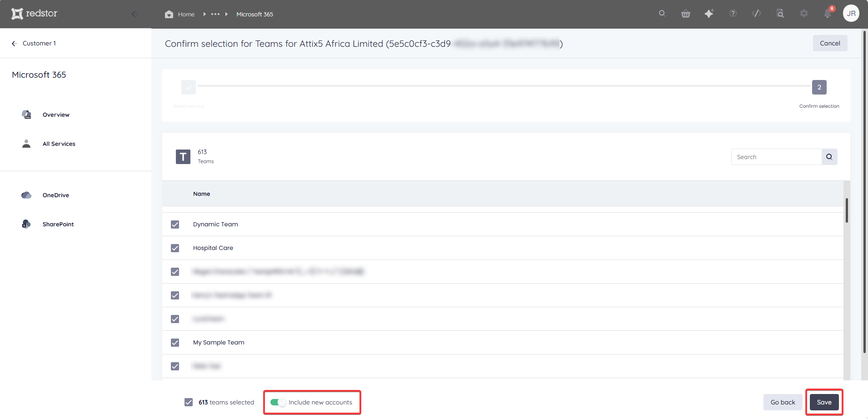Click the All Services person icon
The image size is (868, 419).
pos(26,144)
